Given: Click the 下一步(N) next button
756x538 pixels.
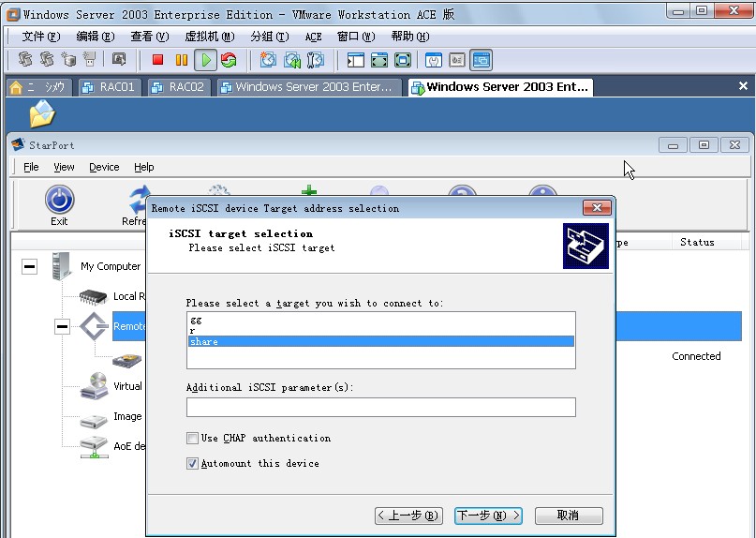Looking at the screenshot, I should [488, 516].
